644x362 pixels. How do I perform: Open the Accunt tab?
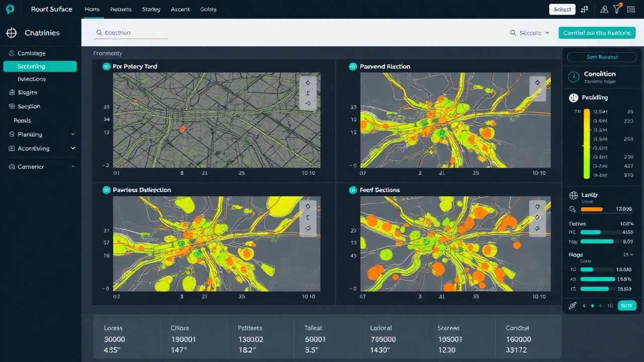pyautogui.click(x=181, y=10)
